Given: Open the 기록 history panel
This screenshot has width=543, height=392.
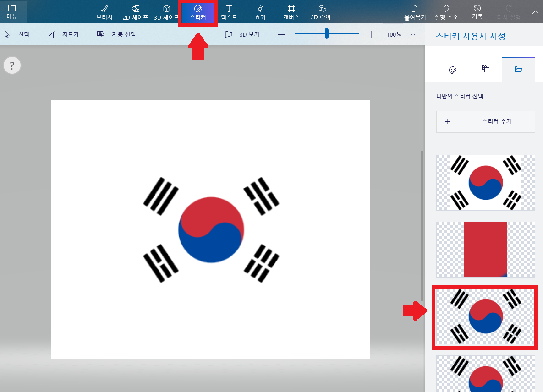Looking at the screenshot, I should click(477, 12).
